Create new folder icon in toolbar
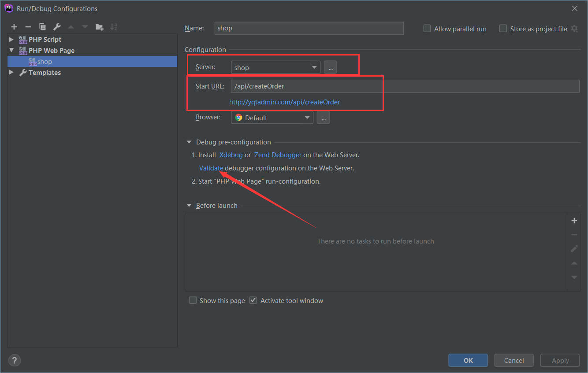Screen dimensions: 588x373 click(x=100, y=27)
